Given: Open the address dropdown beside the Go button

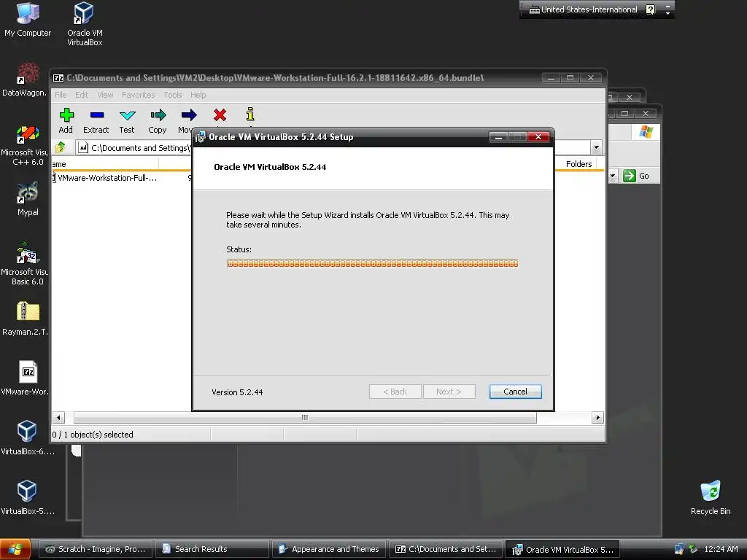Looking at the screenshot, I should [613, 176].
